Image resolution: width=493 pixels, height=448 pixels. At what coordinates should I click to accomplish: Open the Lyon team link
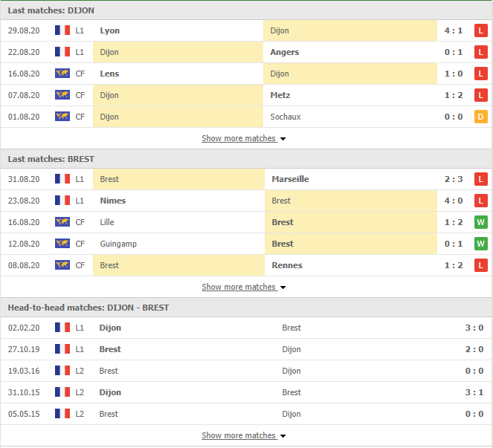click(x=110, y=30)
